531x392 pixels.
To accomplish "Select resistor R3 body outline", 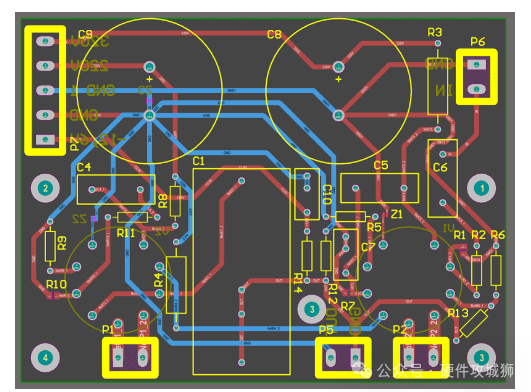I will point(438,86).
